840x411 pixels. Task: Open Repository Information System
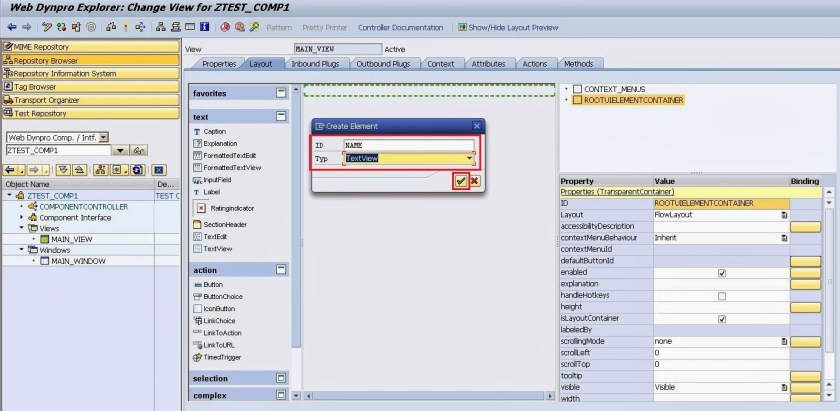91,73
